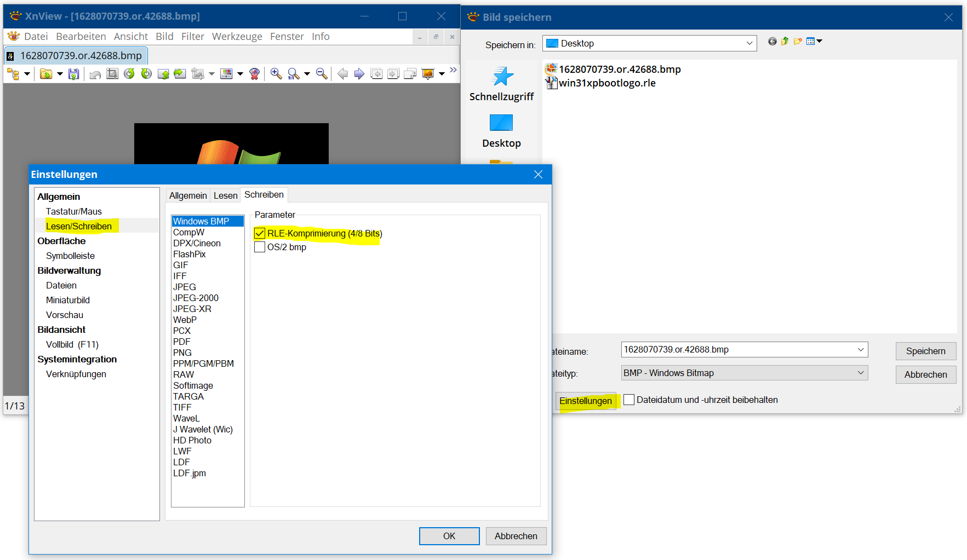Click the crop tool icon in toolbar
Image resolution: width=967 pixels, height=560 pixels.
pyautogui.click(x=112, y=74)
